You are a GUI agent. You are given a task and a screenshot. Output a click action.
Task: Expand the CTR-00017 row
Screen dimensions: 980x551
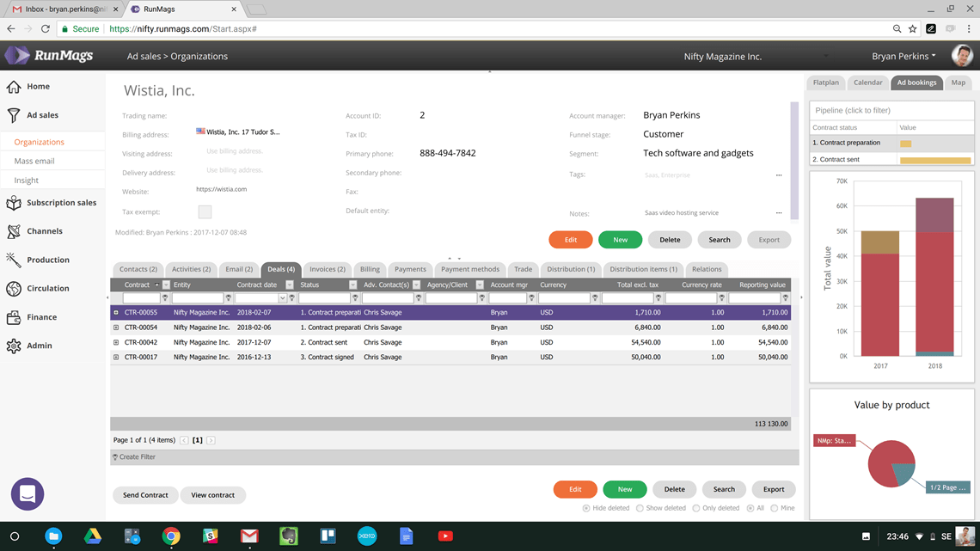click(x=116, y=358)
